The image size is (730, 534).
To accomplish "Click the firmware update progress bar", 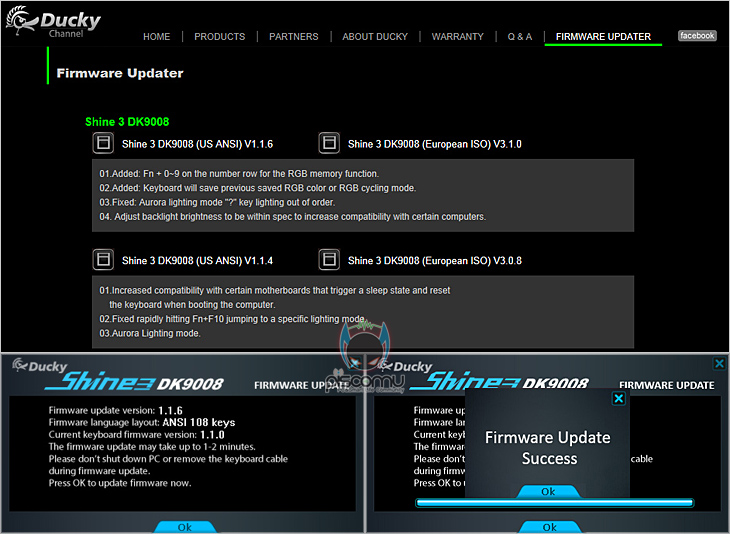I will click(554, 503).
